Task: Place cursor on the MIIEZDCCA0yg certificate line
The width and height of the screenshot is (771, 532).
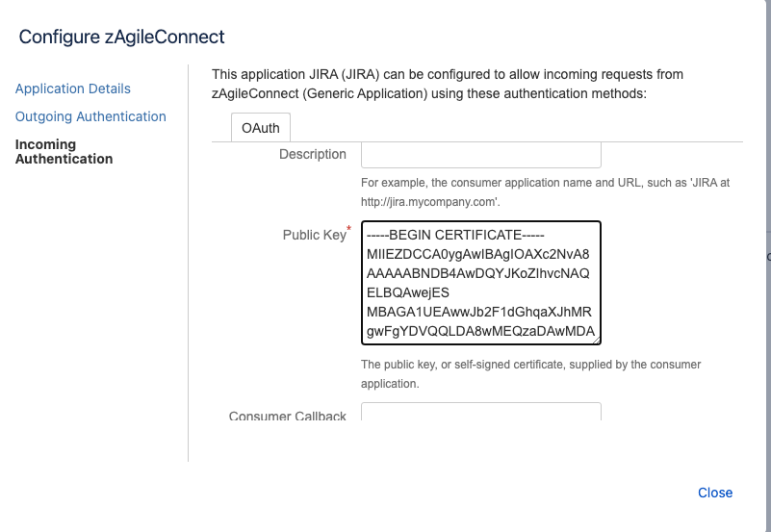Action: (477, 254)
